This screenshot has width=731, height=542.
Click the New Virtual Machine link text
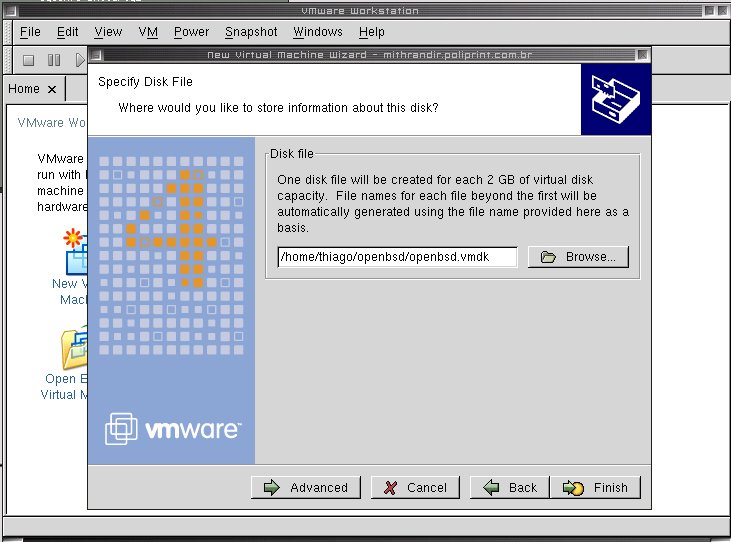point(69,291)
